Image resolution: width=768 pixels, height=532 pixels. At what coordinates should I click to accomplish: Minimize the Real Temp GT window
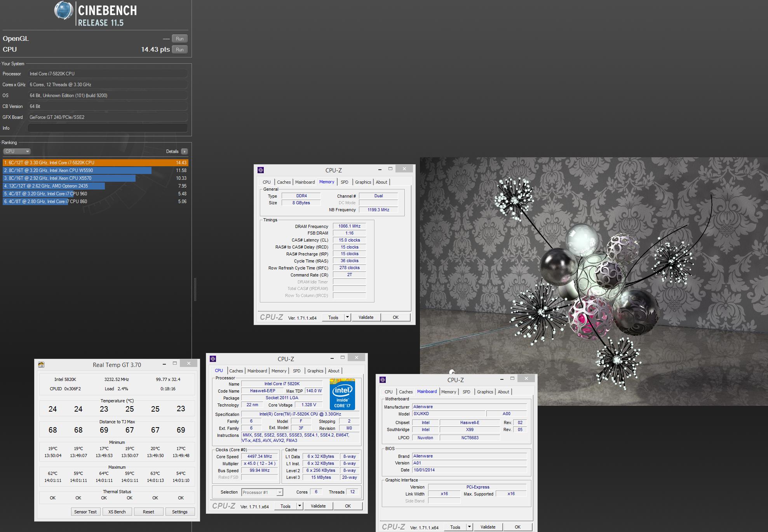(164, 363)
